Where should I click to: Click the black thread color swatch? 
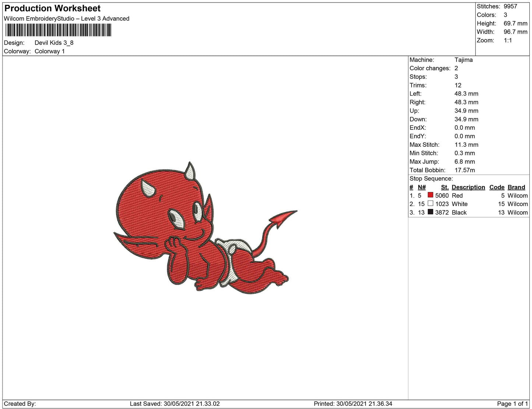point(430,212)
